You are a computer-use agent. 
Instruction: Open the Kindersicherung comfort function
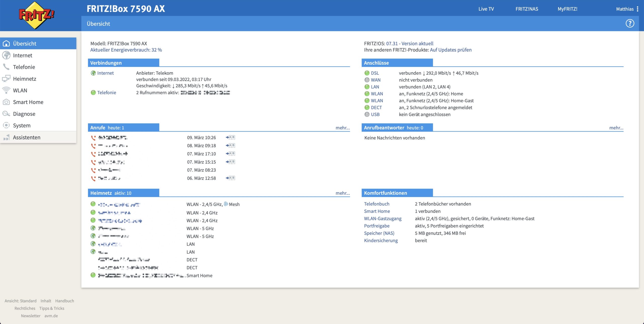pos(381,240)
